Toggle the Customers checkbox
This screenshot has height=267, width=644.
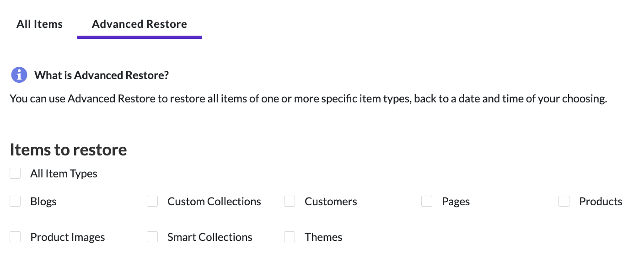(290, 201)
